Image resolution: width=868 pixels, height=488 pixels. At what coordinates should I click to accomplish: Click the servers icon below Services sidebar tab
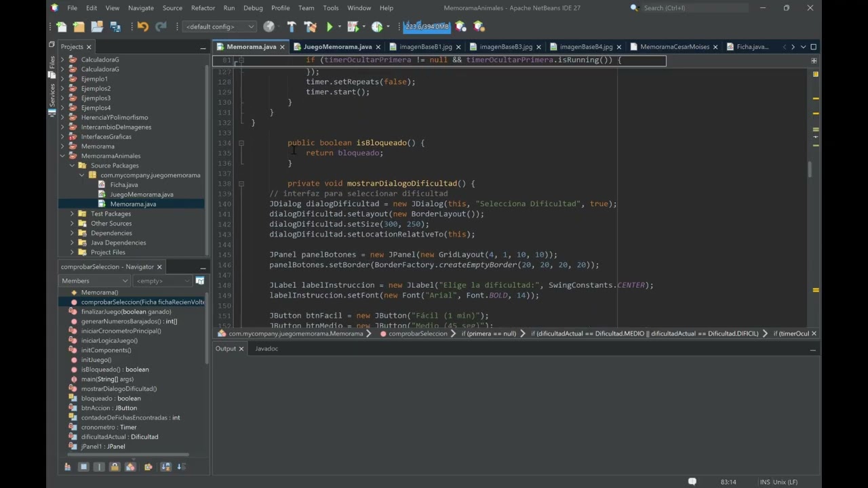click(x=52, y=113)
